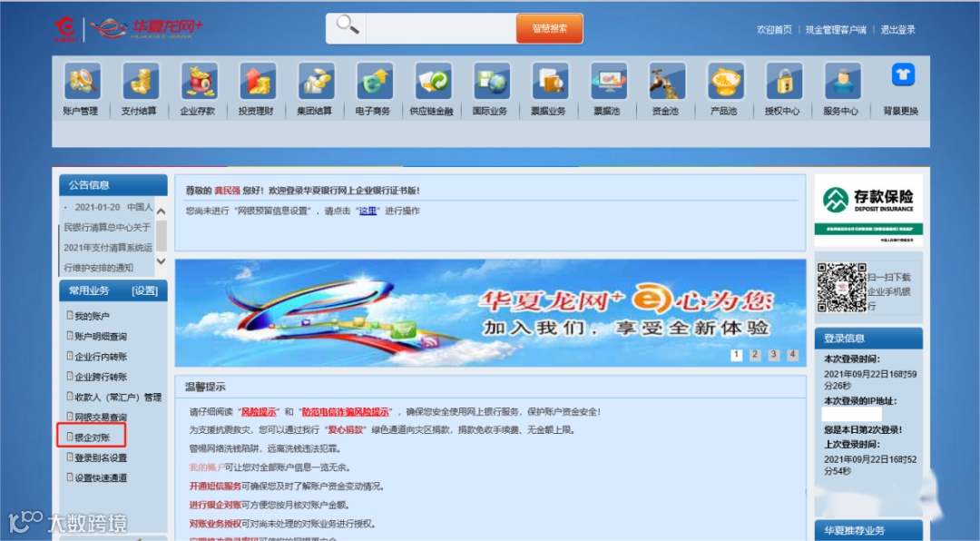Open the 资金池 faucet icon

point(667,82)
